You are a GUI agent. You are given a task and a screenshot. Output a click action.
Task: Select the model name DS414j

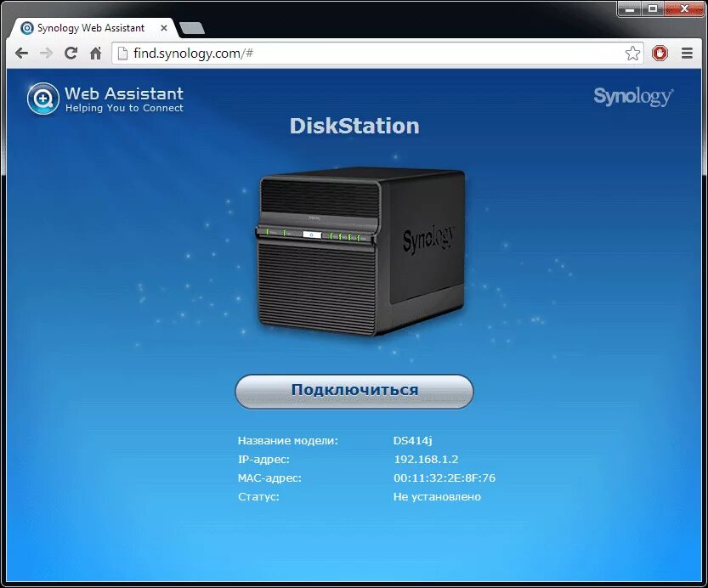click(x=413, y=440)
